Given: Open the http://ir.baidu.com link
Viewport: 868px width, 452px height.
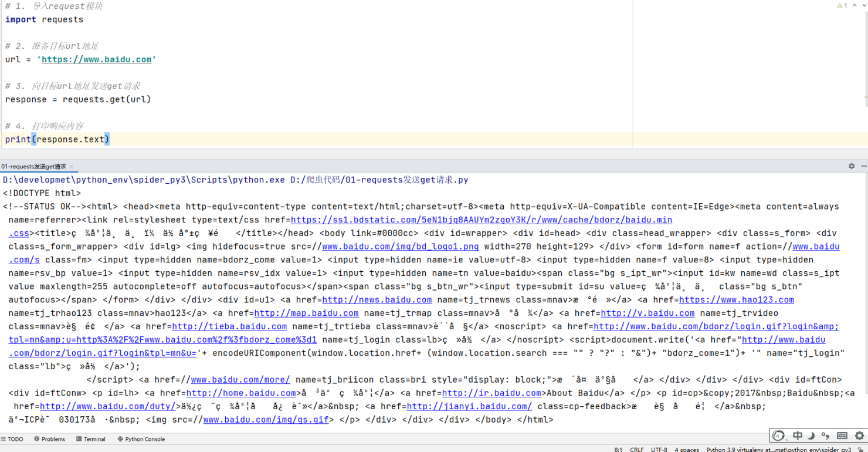Looking at the screenshot, I should [x=491, y=393].
